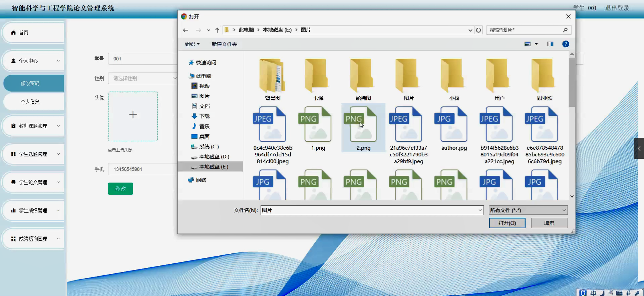644x296 pixels.
Task: Select 桌面 in the navigation pane
Action: point(204,137)
